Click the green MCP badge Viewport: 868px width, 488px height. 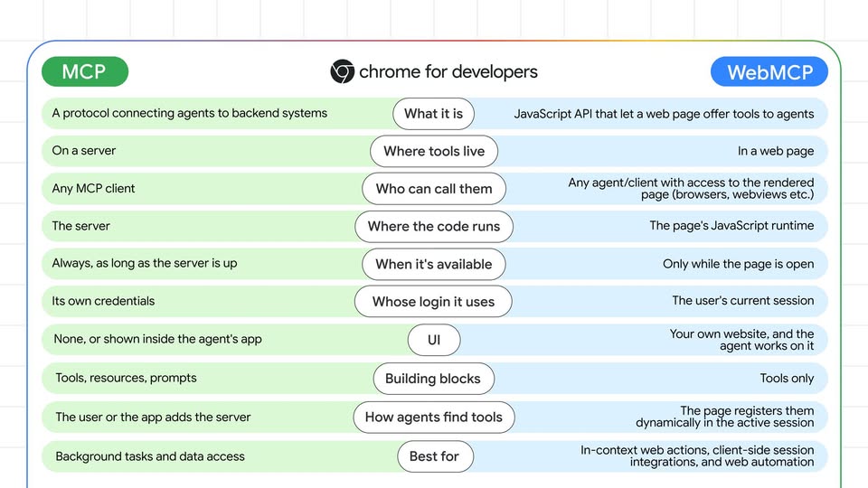pyautogui.click(x=85, y=71)
